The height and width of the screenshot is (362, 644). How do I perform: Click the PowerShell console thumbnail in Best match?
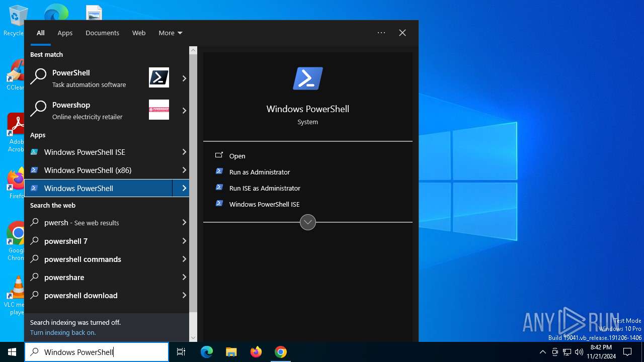[x=159, y=77]
